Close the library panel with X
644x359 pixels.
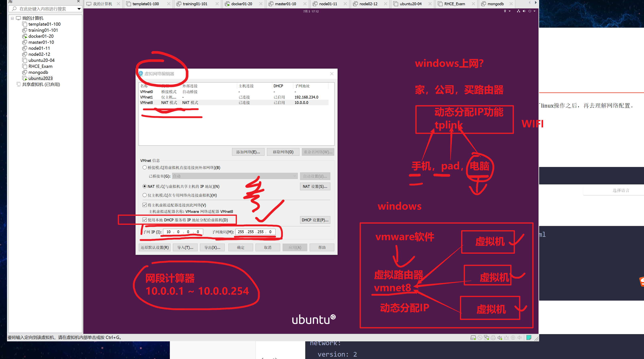pos(78,1)
